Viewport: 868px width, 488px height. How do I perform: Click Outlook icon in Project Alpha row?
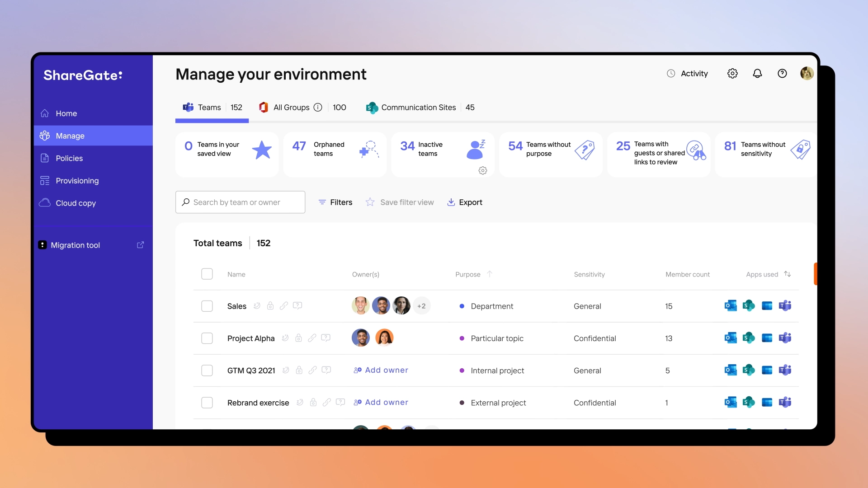(731, 338)
